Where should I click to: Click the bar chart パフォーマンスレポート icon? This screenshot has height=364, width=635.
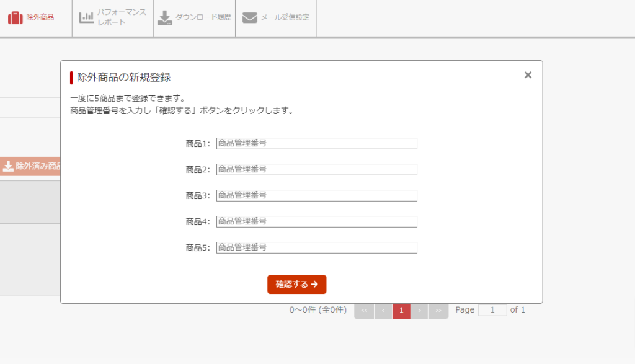(86, 17)
